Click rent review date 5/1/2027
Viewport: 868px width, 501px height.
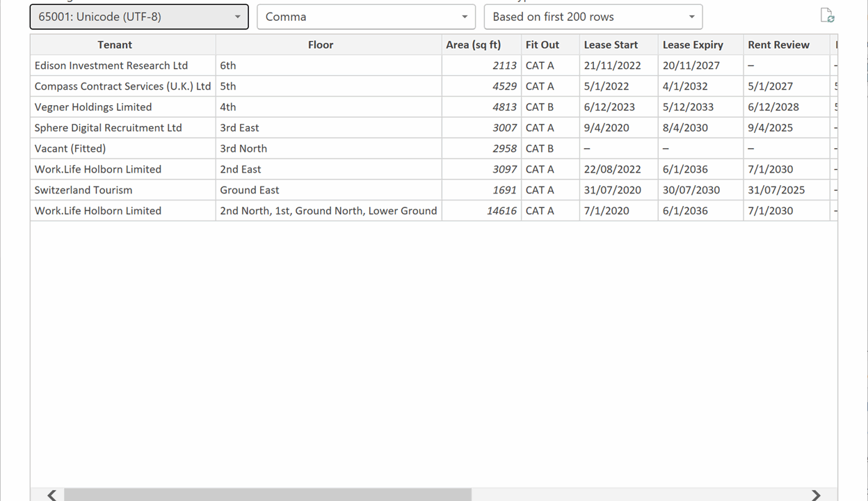point(786,86)
